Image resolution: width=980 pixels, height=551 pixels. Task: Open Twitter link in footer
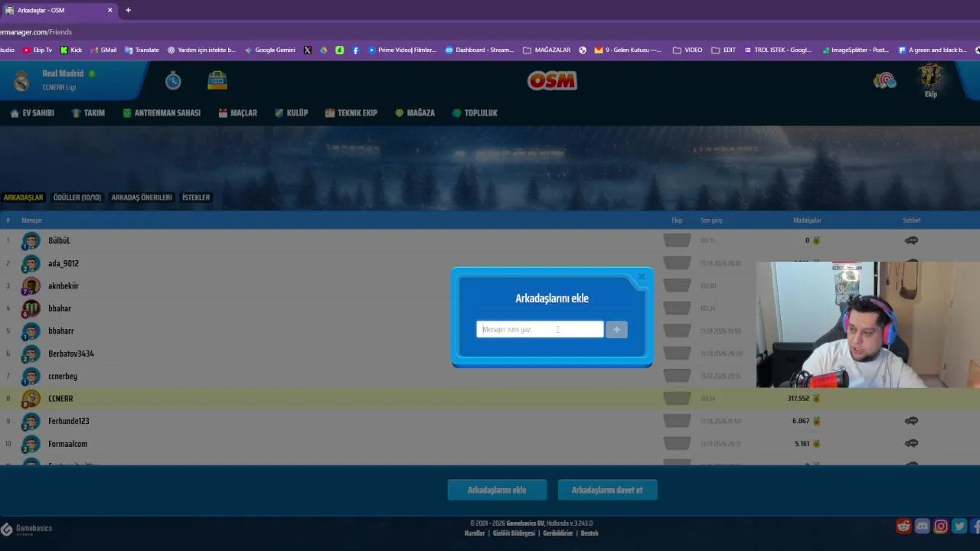pyautogui.click(x=959, y=527)
